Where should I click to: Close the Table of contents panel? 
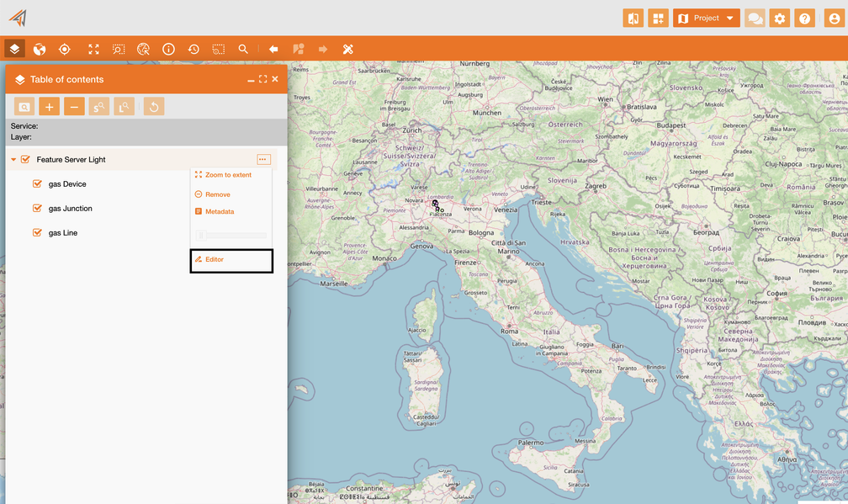tap(275, 79)
